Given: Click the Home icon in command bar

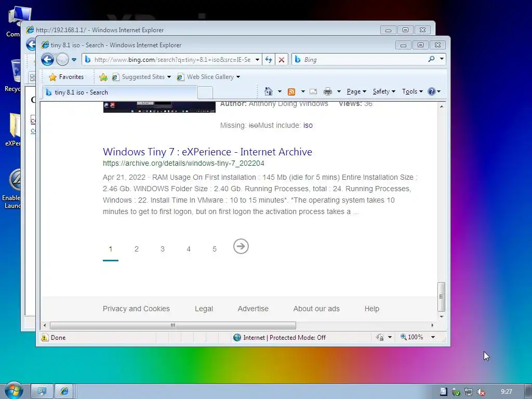Looking at the screenshot, I should point(269,91).
